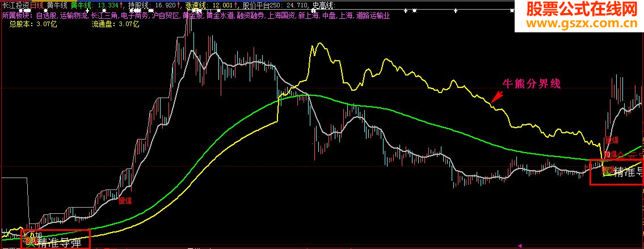The image size is (644, 249).
Task: Click the 运输物流 sector tag
Action: click(74, 16)
